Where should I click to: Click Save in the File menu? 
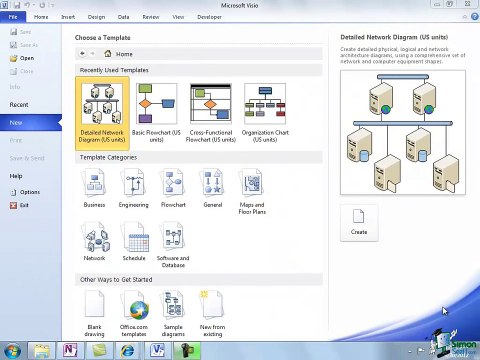click(x=21, y=32)
